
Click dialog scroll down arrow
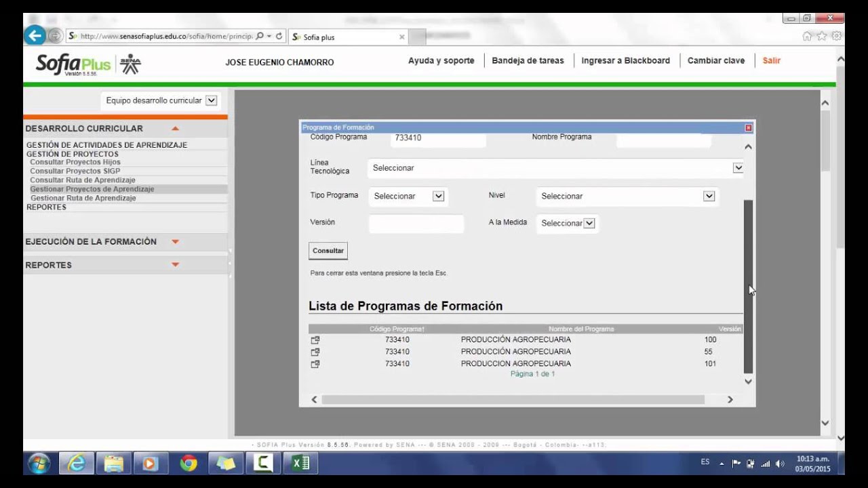(748, 382)
